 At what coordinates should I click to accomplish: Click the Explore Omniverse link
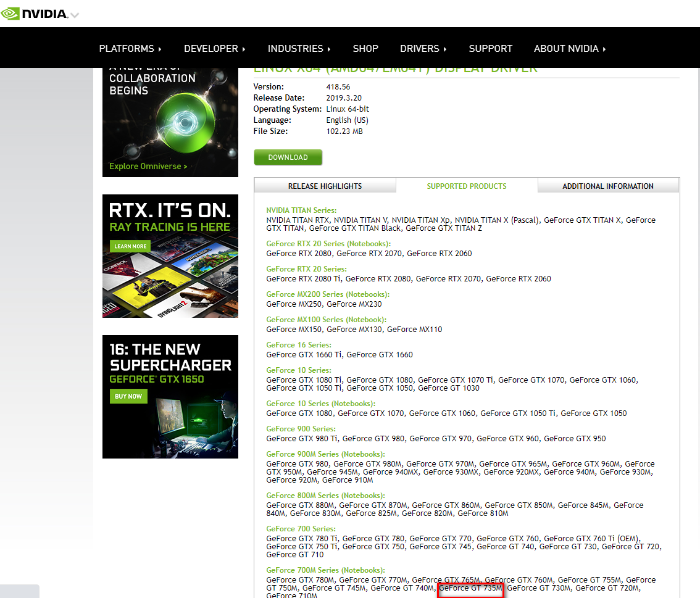148,166
